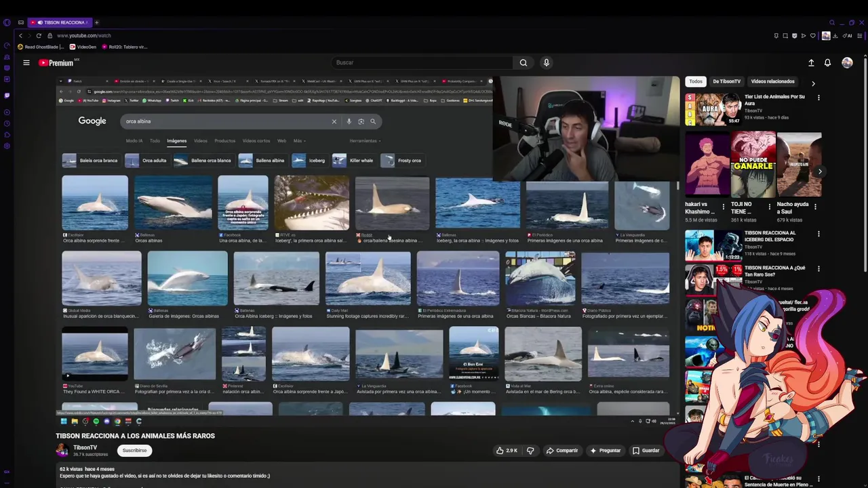Open the TibsonTV channel avatar
Viewport: 868px width, 488px height.
(62, 450)
